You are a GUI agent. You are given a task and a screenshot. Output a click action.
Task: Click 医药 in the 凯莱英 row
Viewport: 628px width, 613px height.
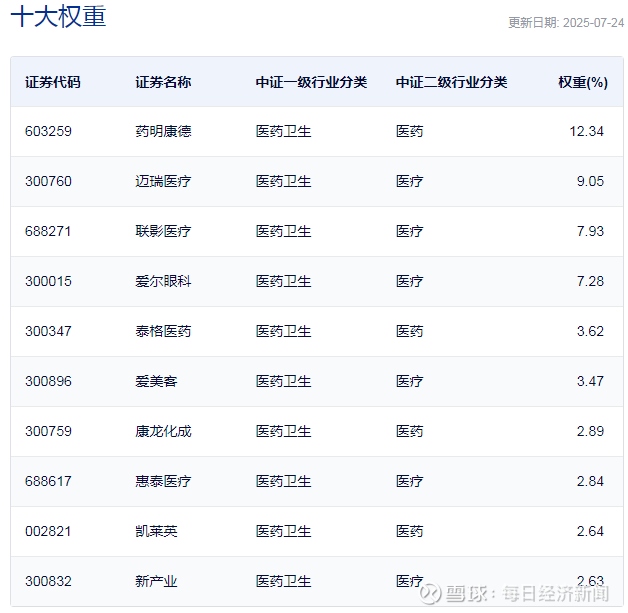click(x=410, y=531)
